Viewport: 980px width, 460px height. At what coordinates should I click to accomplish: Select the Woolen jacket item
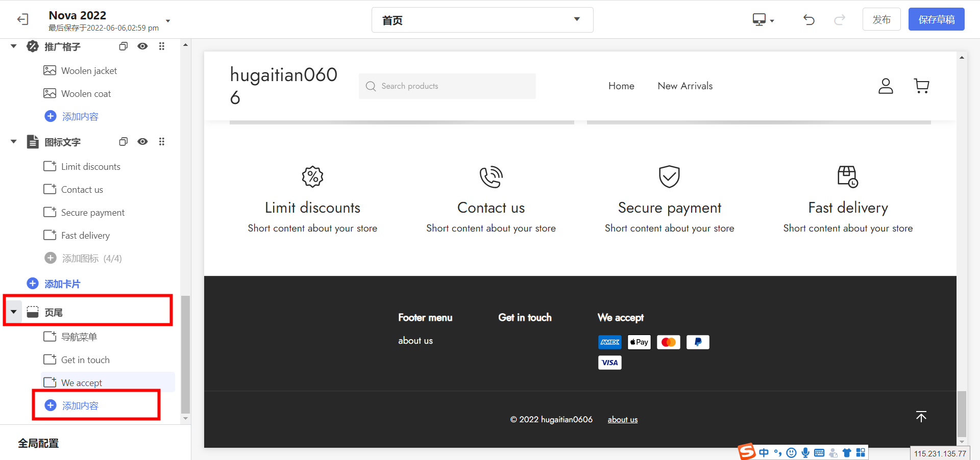(89, 70)
